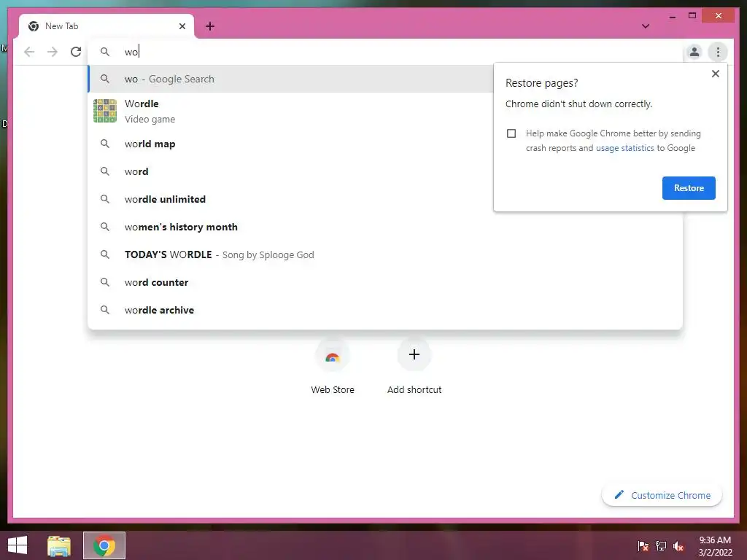Viewport: 747px width, 560px height.
Task: Maximize the Chrome window
Action: pyautogui.click(x=692, y=16)
